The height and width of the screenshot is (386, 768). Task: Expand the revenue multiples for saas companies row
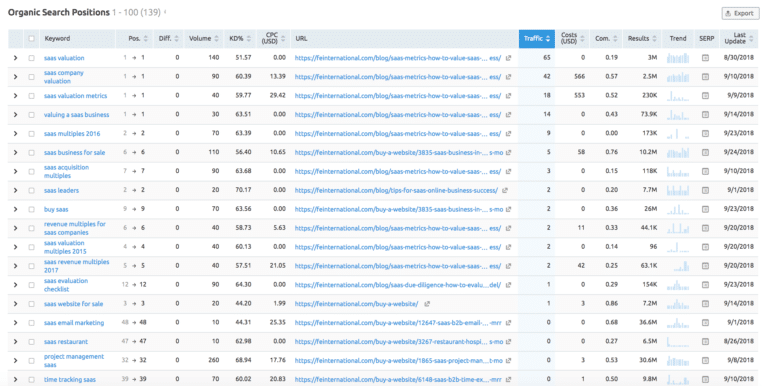(x=15, y=228)
